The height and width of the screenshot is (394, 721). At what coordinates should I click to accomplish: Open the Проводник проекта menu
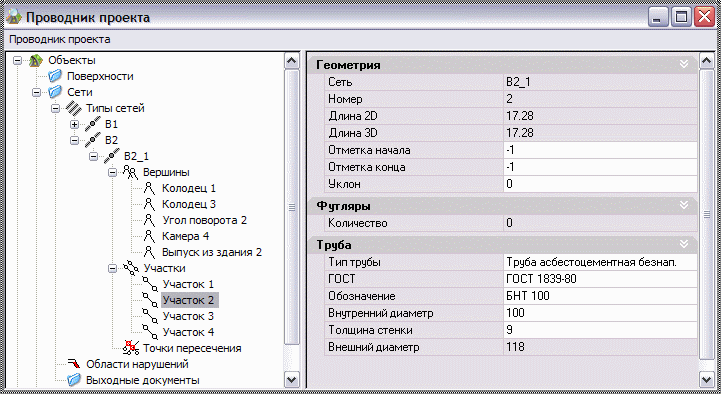point(60,40)
